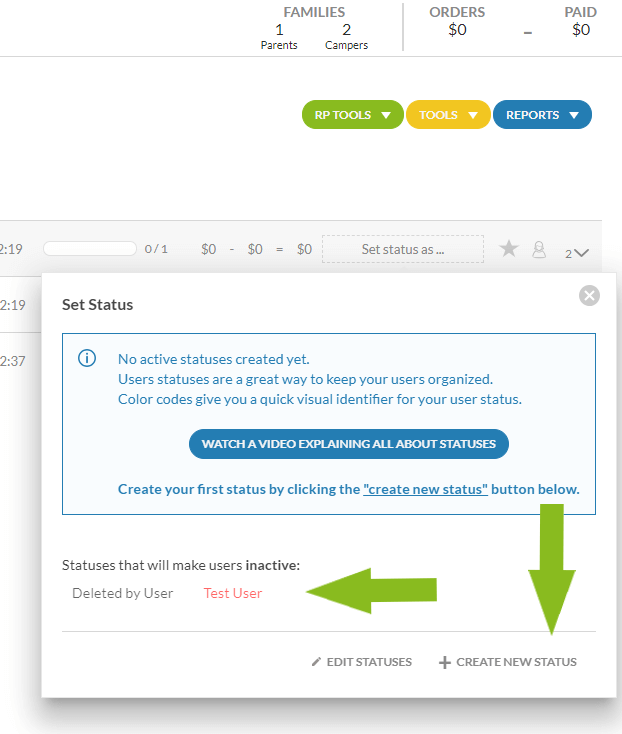This screenshot has height=734, width=622.
Task: Click Watch a Video Explaining Statuses button
Action: point(349,444)
